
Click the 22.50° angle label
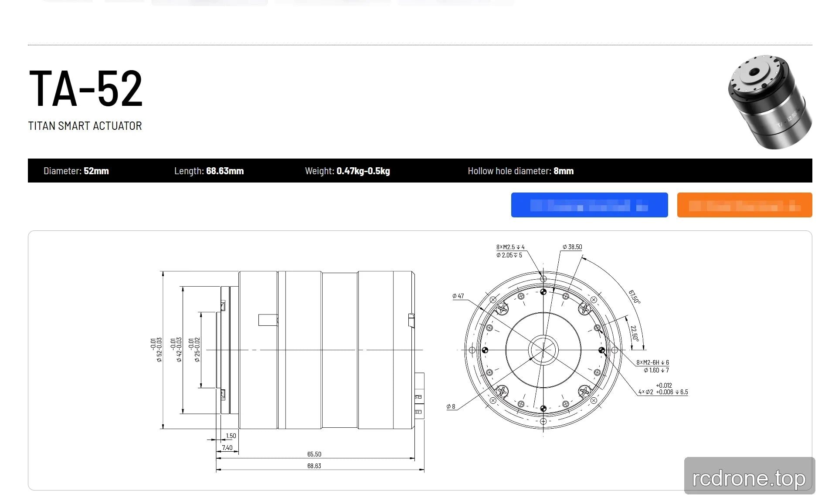[x=635, y=333]
